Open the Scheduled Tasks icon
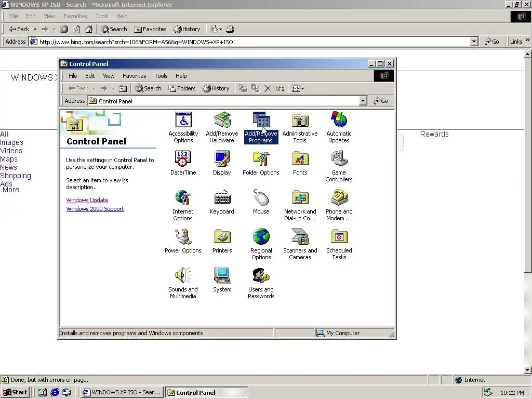This screenshot has height=399, width=532. [x=339, y=245]
